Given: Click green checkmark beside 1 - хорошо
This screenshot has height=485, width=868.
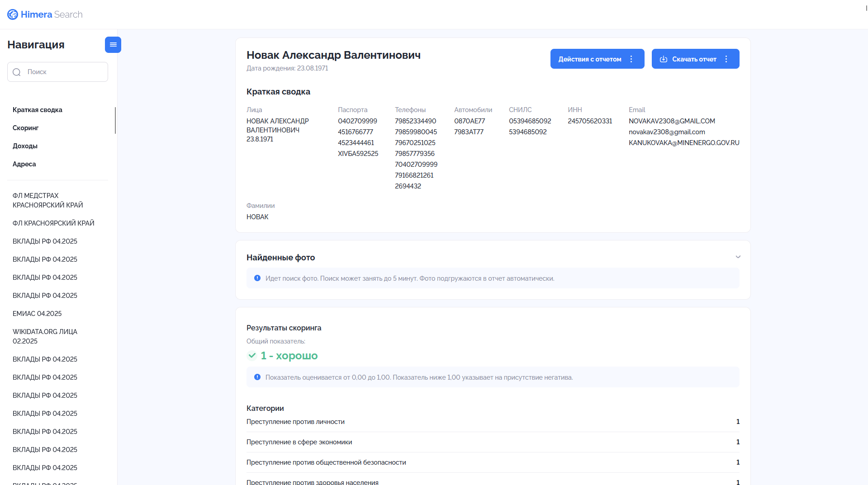Looking at the screenshot, I should point(252,356).
